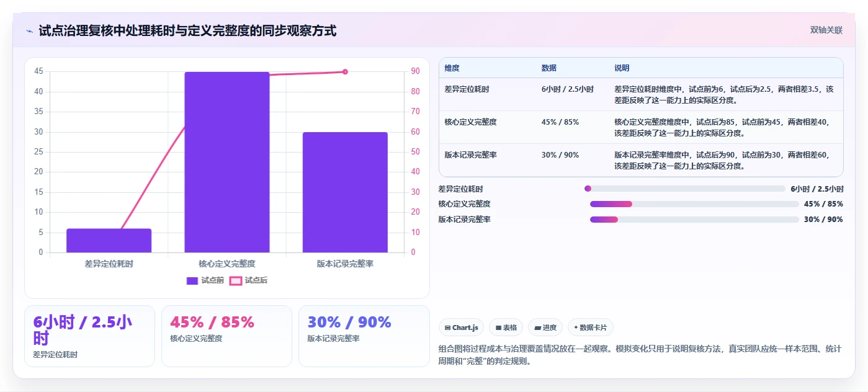Click the Chart.js tag

(x=462, y=327)
